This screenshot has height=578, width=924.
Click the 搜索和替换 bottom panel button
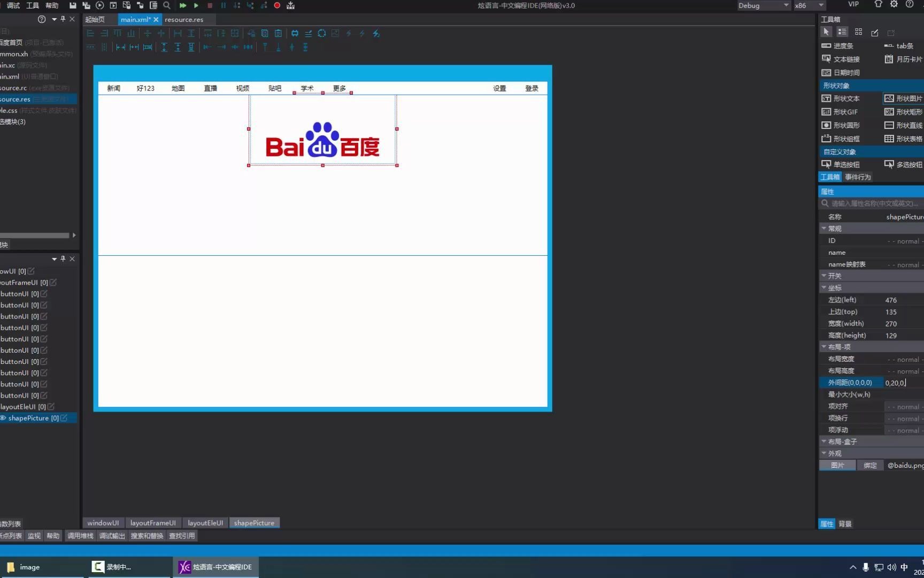click(x=147, y=536)
